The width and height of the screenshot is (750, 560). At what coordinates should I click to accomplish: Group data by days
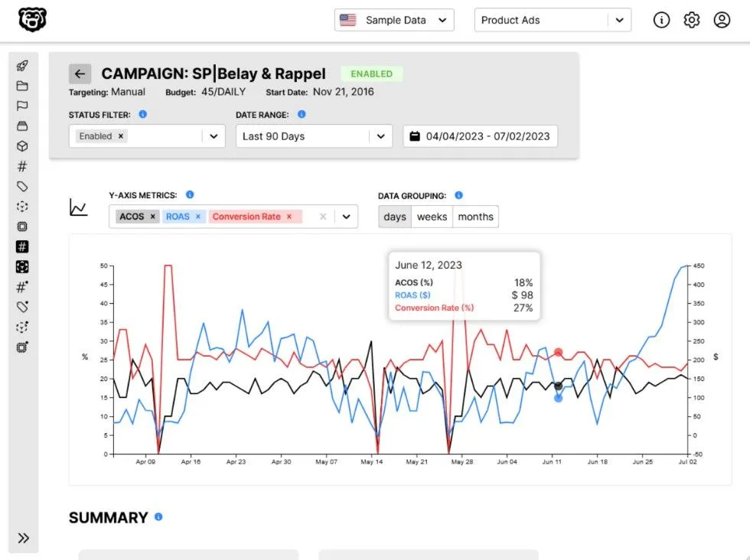pos(395,217)
